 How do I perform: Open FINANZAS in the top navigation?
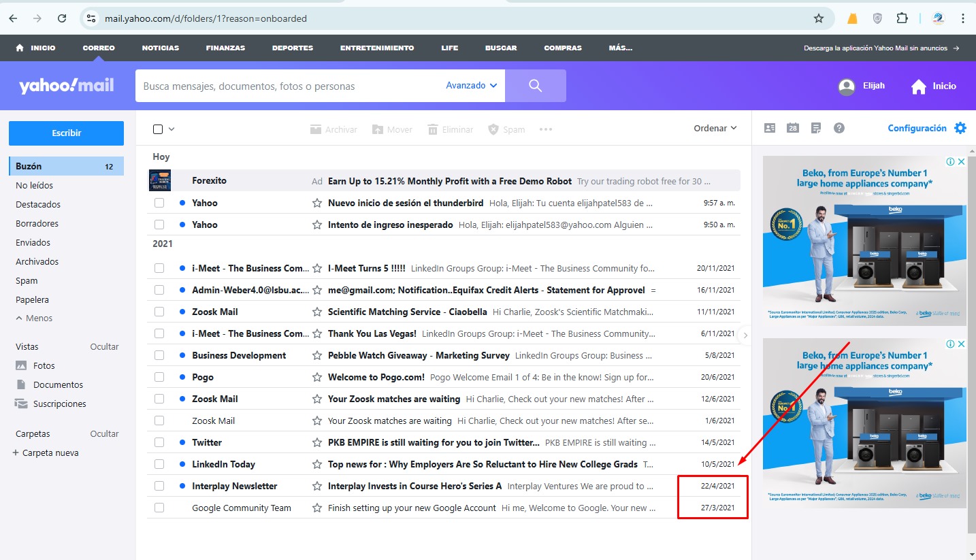225,48
